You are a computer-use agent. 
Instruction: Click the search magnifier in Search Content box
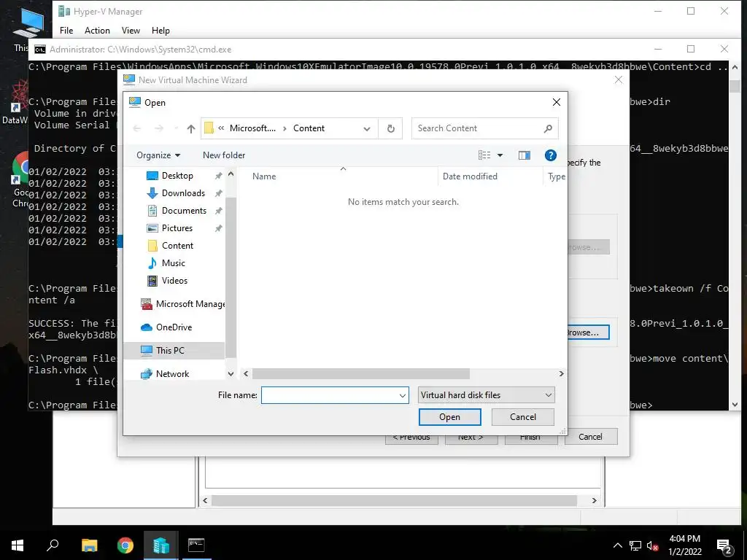click(548, 128)
